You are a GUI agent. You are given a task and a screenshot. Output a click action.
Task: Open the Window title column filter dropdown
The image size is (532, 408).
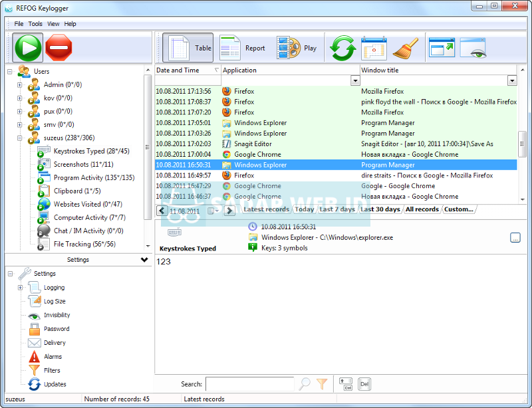pos(512,80)
